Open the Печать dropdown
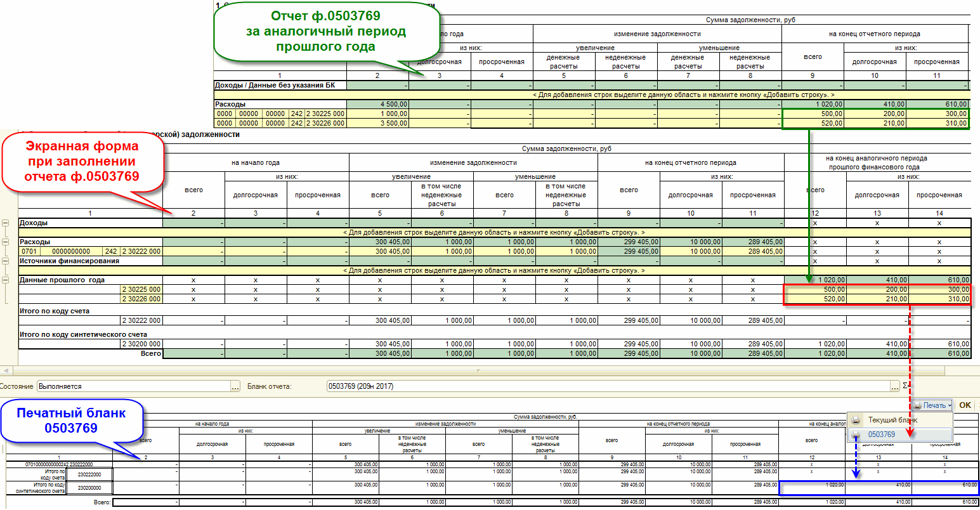Image resolution: width=980 pixels, height=510 pixels. (x=932, y=405)
